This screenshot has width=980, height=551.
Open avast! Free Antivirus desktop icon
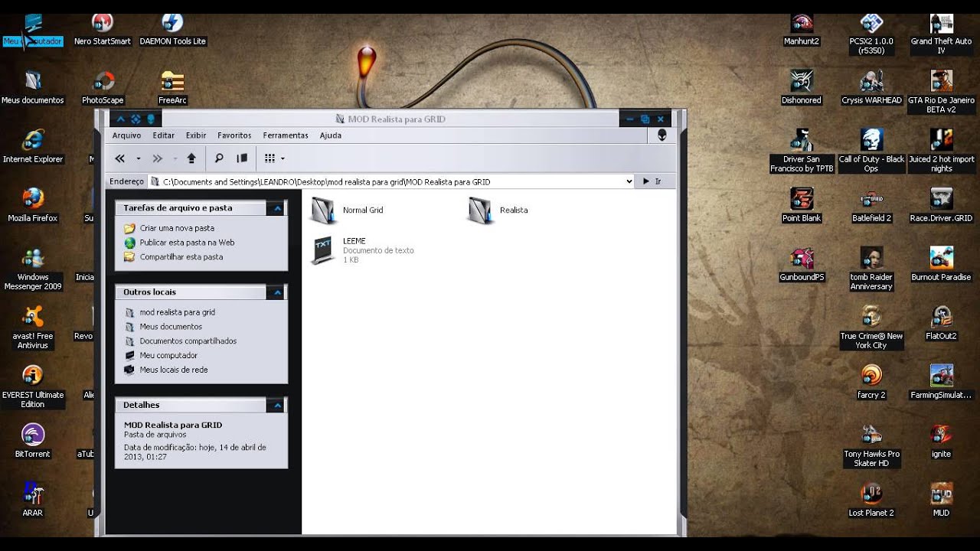point(33,328)
